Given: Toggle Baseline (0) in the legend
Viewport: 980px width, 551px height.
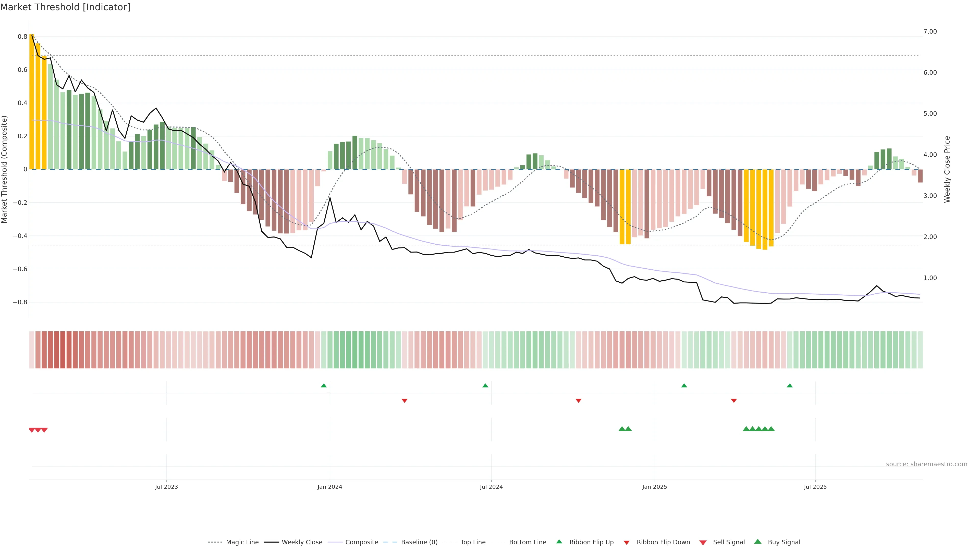Looking at the screenshot, I should pos(419,542).
